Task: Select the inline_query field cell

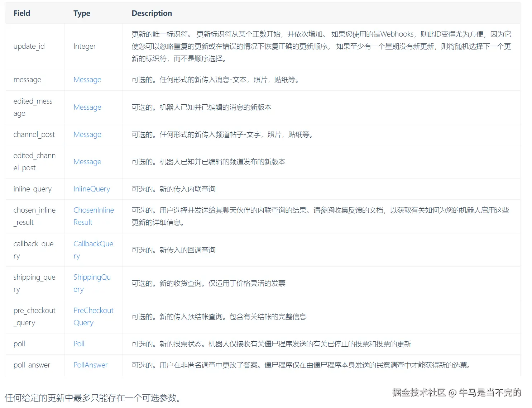Action: (35, 189)
